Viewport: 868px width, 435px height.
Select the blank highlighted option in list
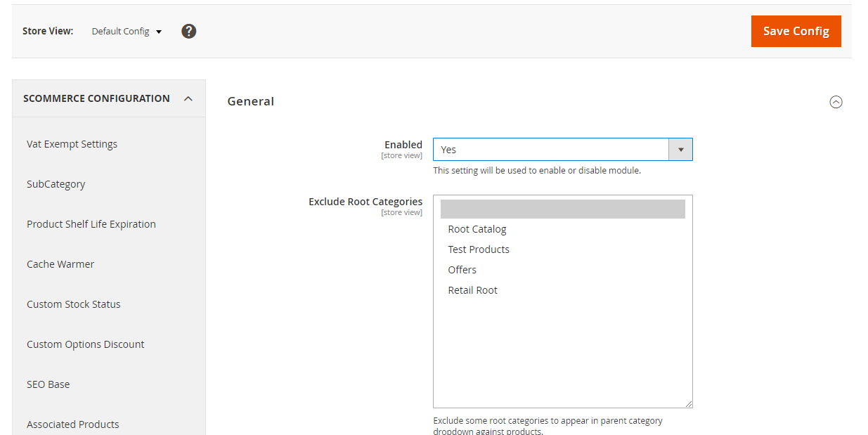pyautogui.click(x=562, y=209)
